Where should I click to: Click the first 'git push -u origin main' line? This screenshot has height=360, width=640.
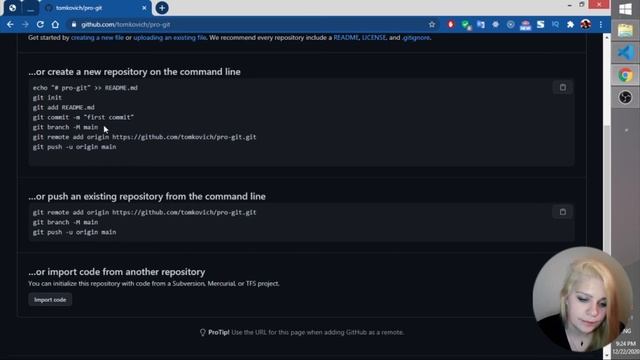point(74,147)
